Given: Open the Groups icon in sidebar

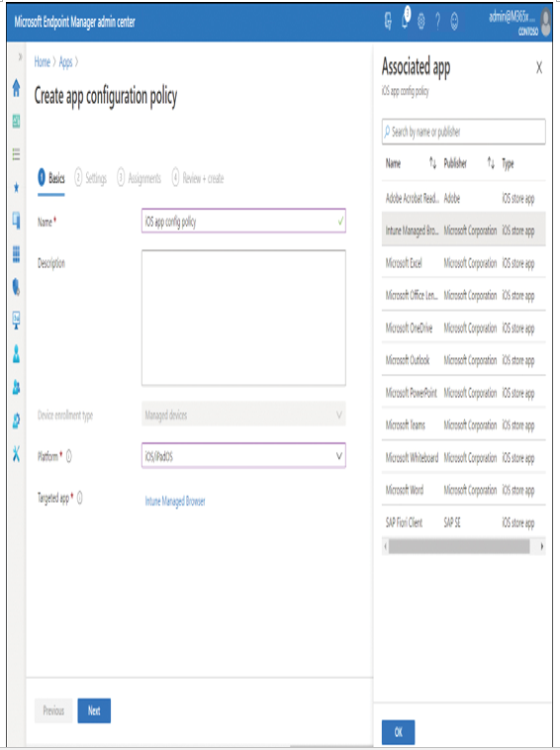Looking at the screenshot, I should (16, 387).
